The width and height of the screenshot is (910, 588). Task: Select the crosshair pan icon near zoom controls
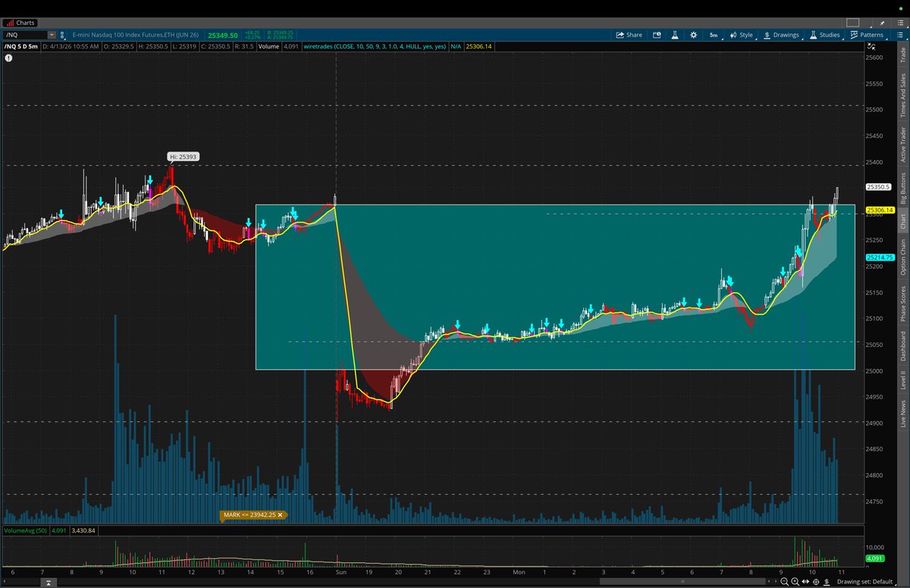click(x=816, y=581)
